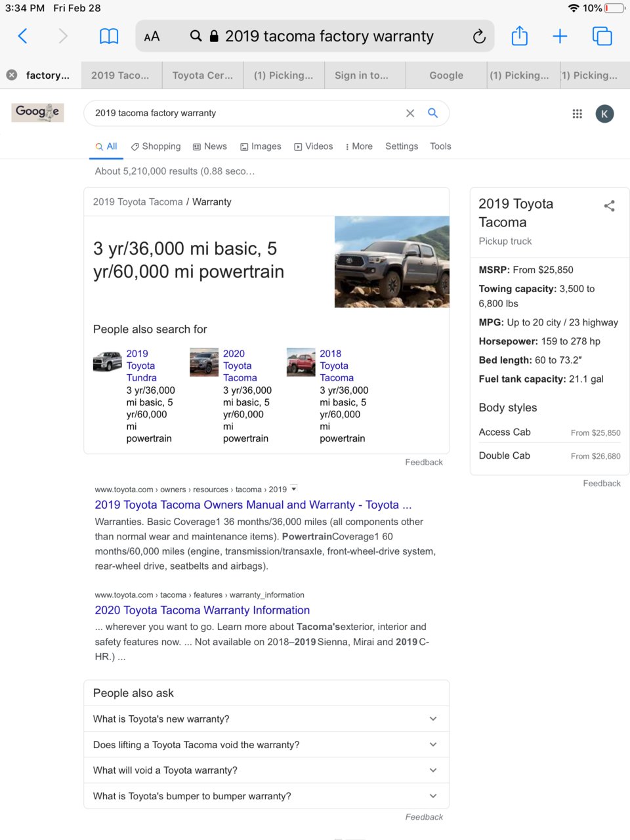Open search Tools
This screenshot has height=840, width=630.
440,146
